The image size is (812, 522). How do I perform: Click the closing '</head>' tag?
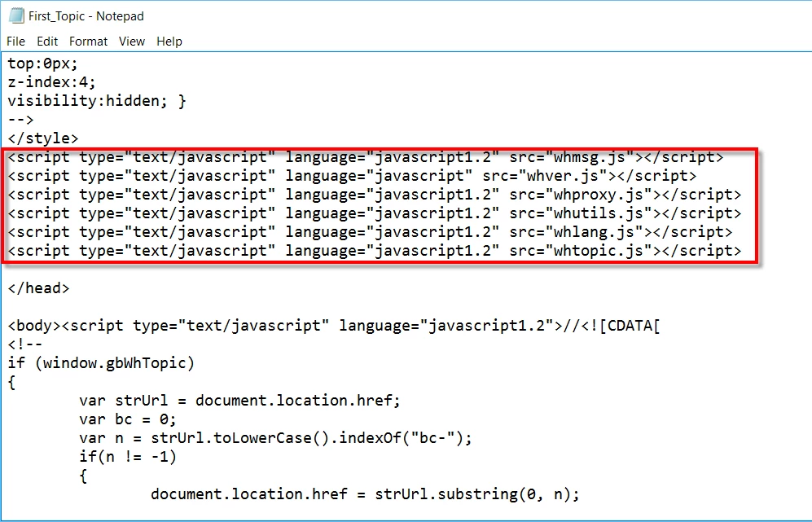click(38, 288)
